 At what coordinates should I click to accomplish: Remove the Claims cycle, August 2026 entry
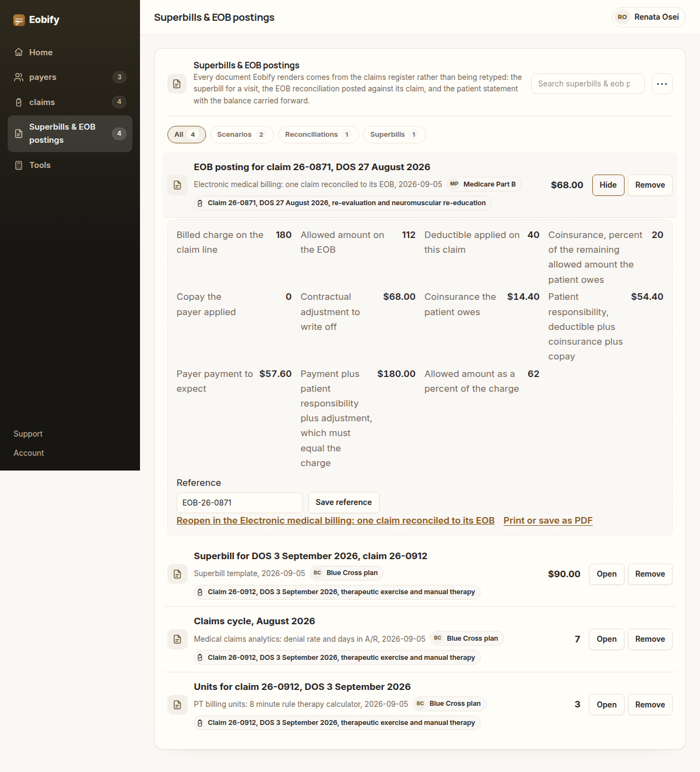[650, 639]
